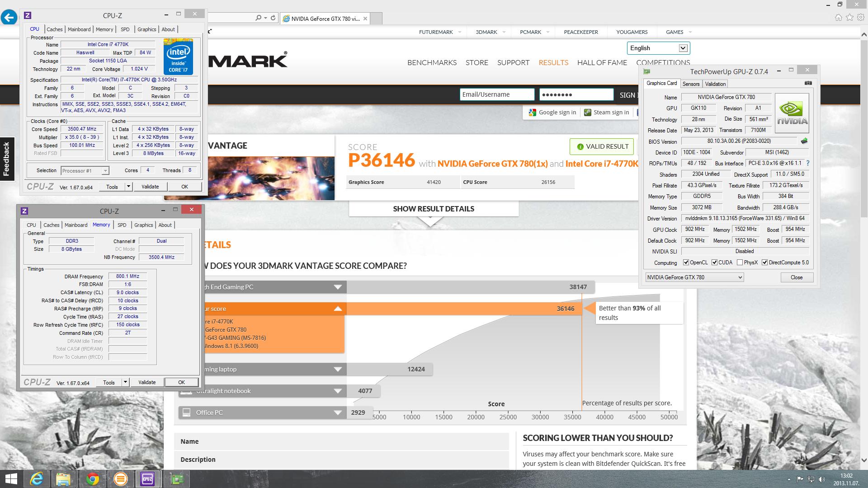The width and height of the screenshot is (868, 488).
Task: Click the VALID RESULT badge
Action: tap(603, 146)
